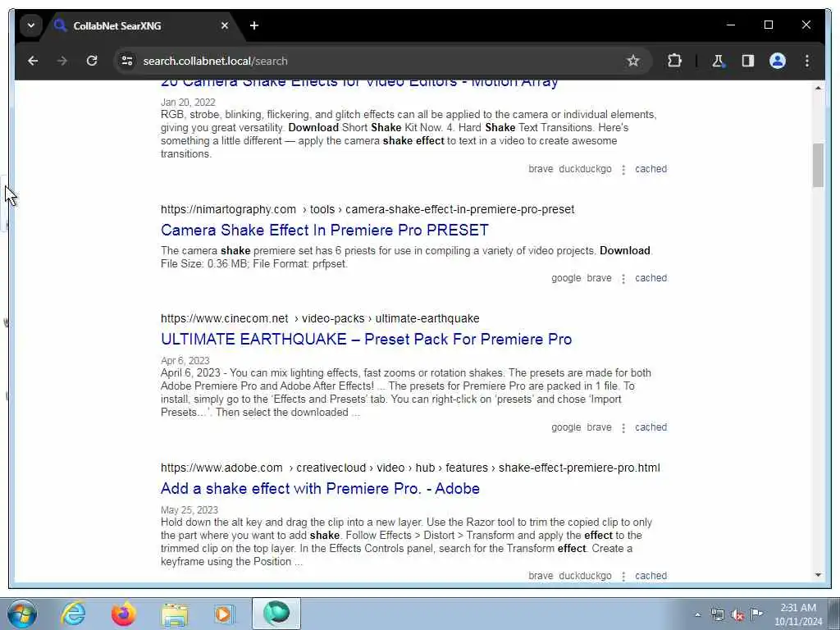Select the CollabNet SearXNG tab
The height and width of the screenshot is (630, 840).
[142, 25]
